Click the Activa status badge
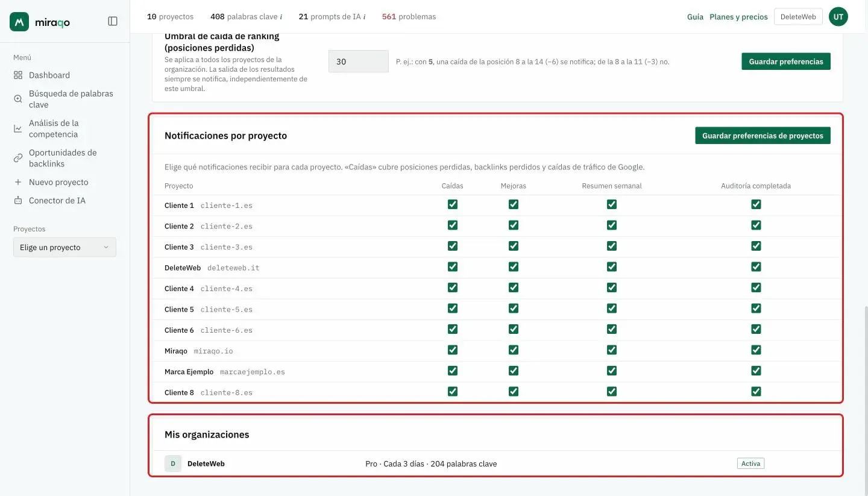 (750, 463)
